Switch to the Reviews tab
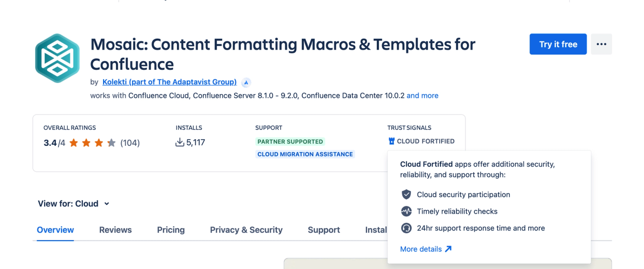 tap(115, 230)
